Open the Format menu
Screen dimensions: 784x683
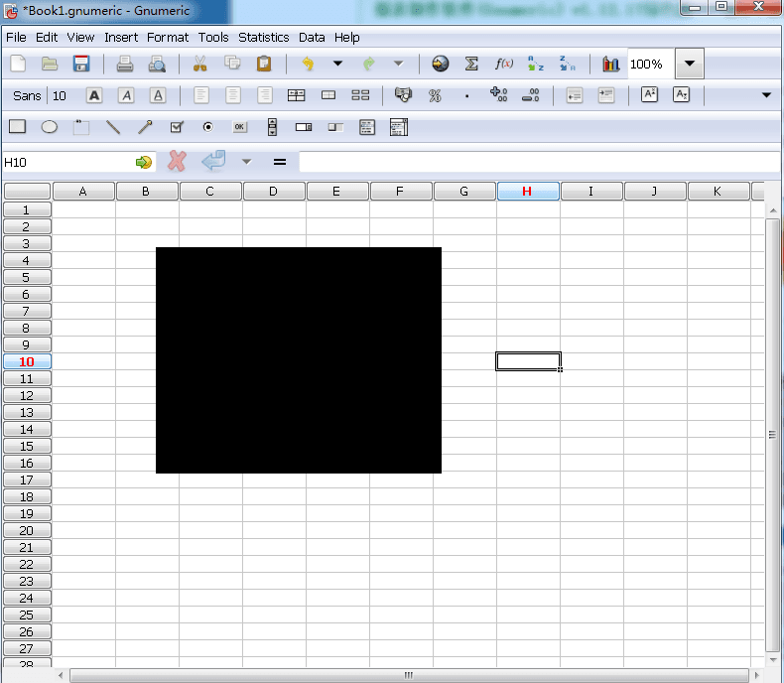coord(168,37)
